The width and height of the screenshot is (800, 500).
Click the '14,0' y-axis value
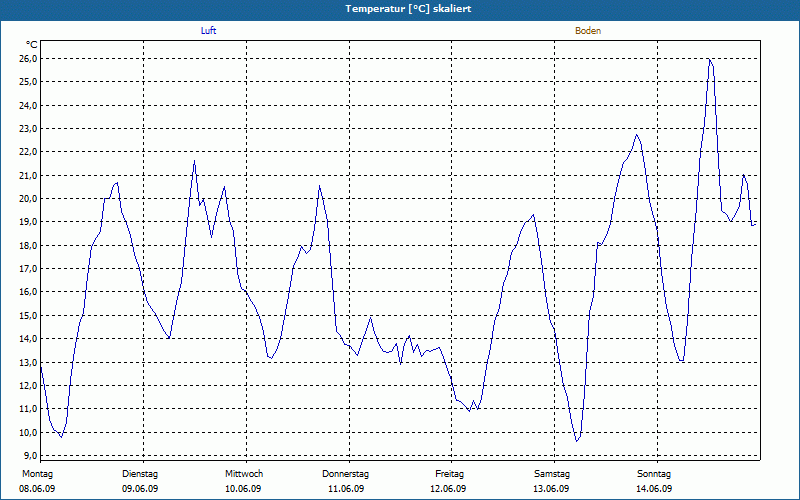(28, 339)
